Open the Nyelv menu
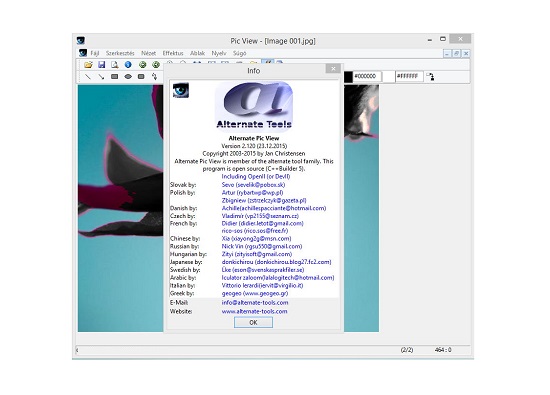This screenshot has width=550, height=395. (x=219, y=53)
